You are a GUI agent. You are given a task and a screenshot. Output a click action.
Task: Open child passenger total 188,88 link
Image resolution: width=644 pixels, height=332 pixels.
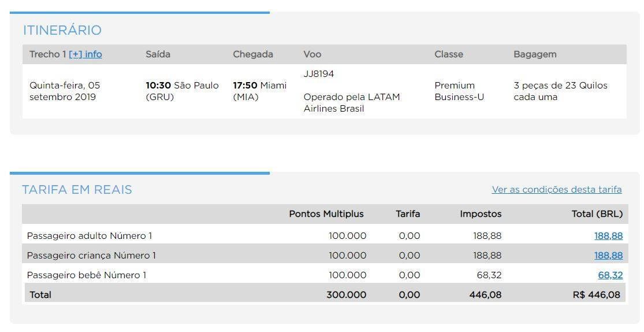(x=608, y=256)
